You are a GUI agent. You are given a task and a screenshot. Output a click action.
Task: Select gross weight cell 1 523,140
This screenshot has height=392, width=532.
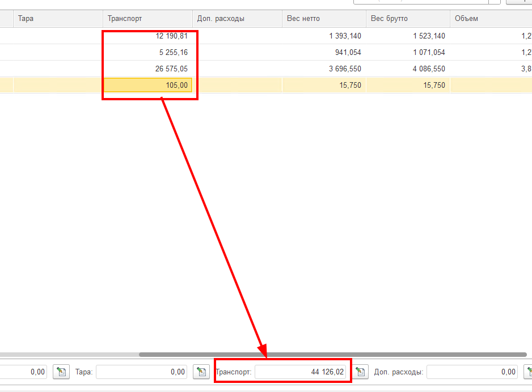[408, 36]
